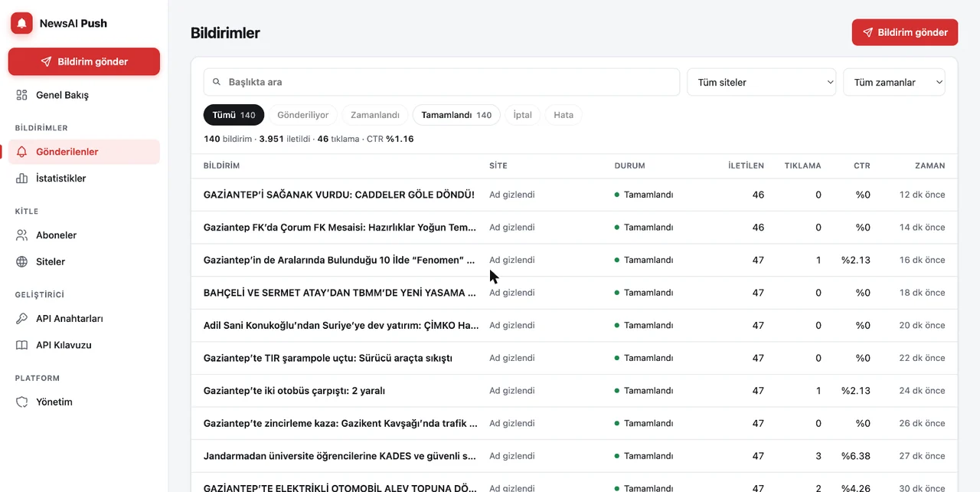Focus the Başlıkta ara search field
Screen dimensions: 980x492
pyautogui.click(x=442, y=82)
